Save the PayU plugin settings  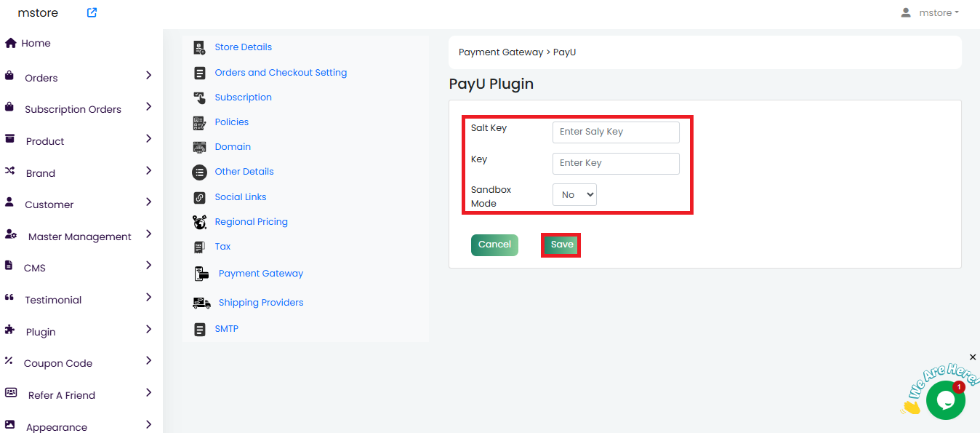561,245
